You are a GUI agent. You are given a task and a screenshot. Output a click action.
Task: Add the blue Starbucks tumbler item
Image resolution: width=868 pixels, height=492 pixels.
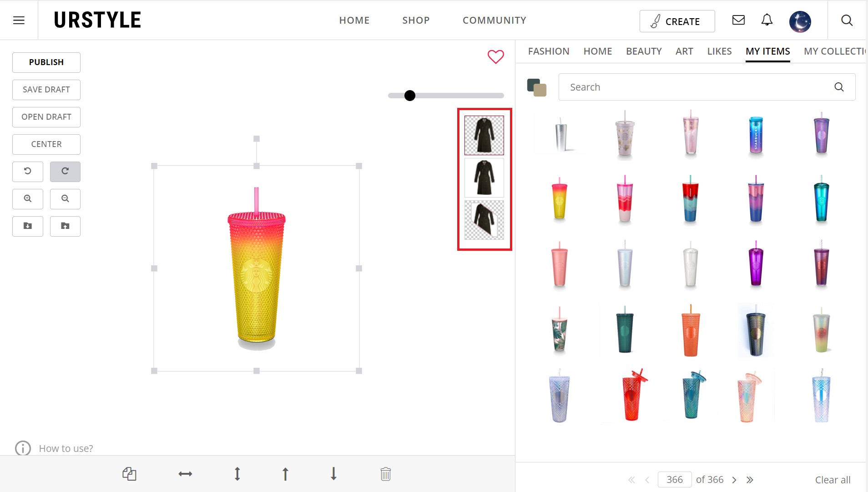[x=756, y=135]
